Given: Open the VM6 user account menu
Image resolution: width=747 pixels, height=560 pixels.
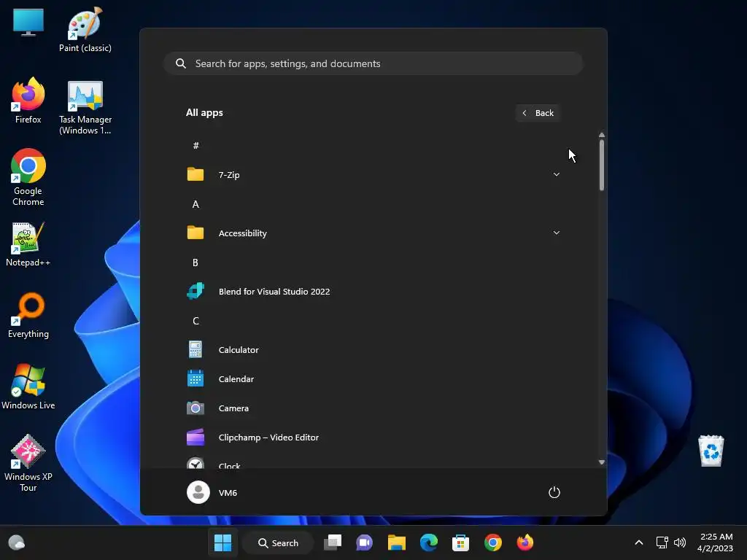Looking at the screenshot, I should click(x=212, y=492).
